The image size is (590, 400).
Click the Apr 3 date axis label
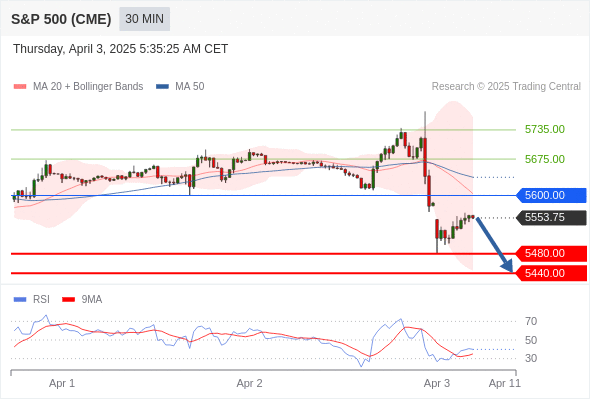[x=436, y=383]
